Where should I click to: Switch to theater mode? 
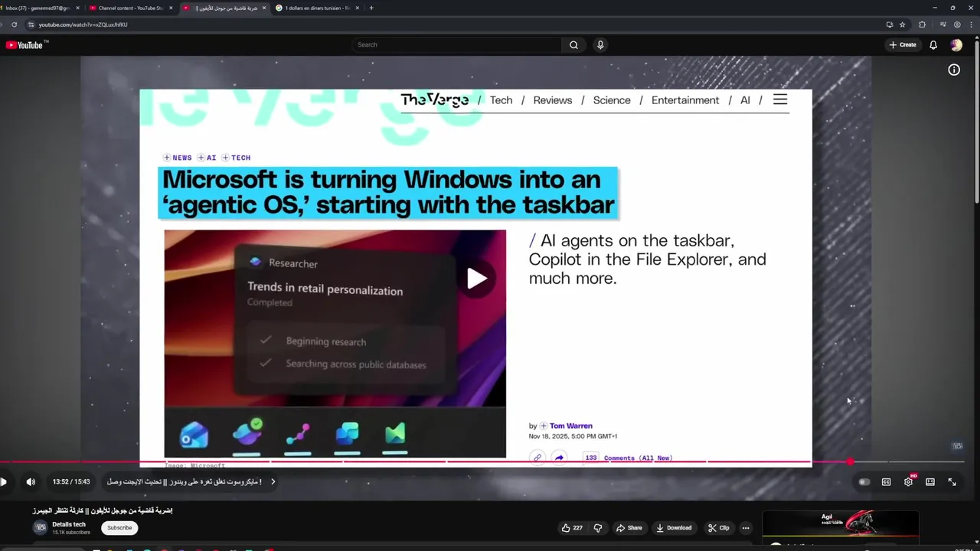click(x=930, y=482)
